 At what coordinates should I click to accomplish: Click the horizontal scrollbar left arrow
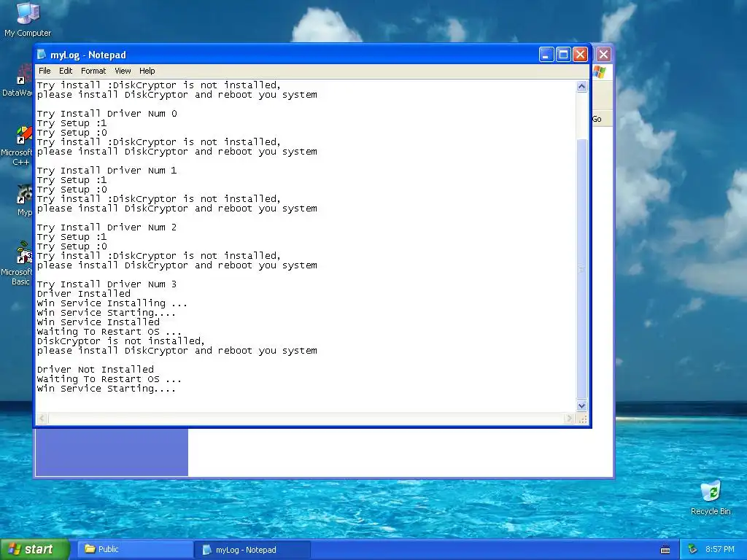[42, 418]
